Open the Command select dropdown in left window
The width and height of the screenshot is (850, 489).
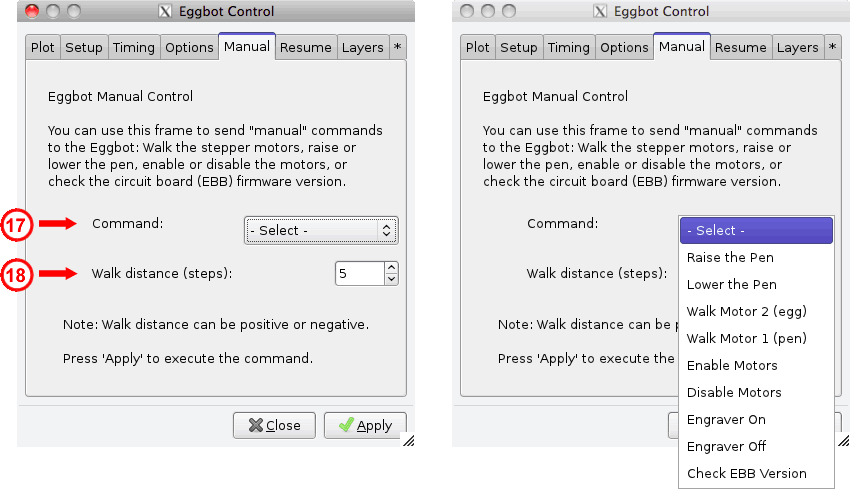coord(321,230)
